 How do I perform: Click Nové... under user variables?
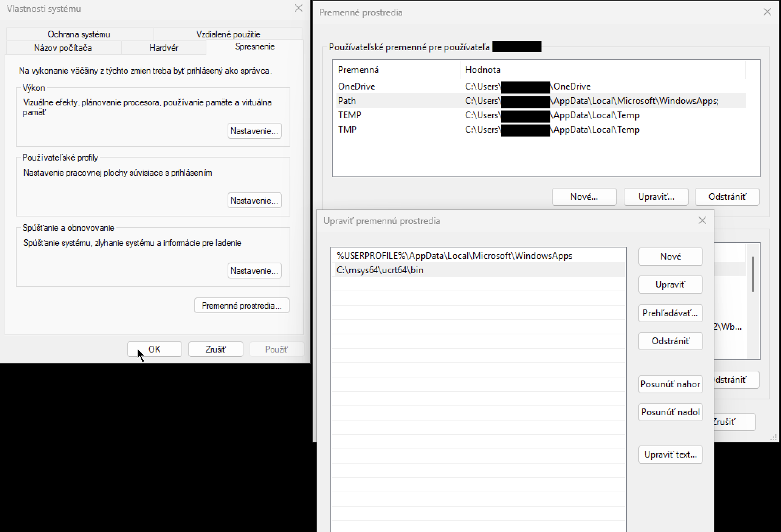tap(584, 197)
